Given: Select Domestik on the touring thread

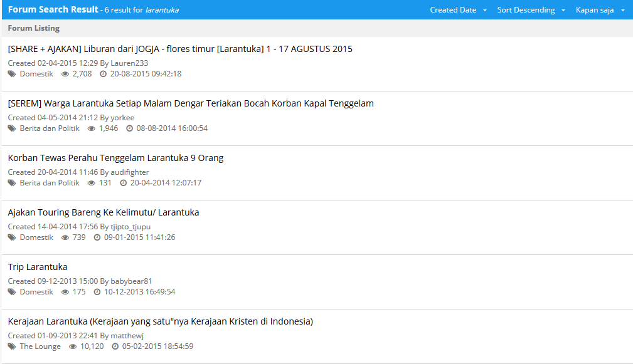Looking at the screenshot, I should (36, 237).
